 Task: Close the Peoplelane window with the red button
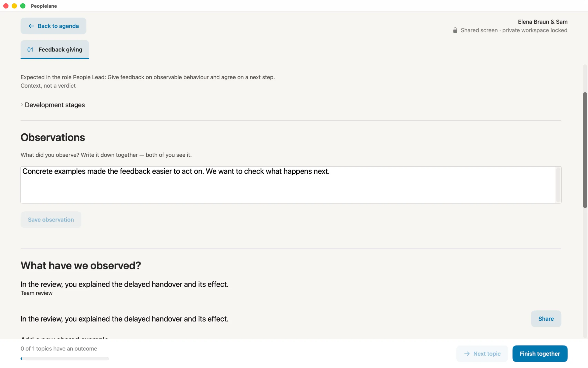click(6, 6)
